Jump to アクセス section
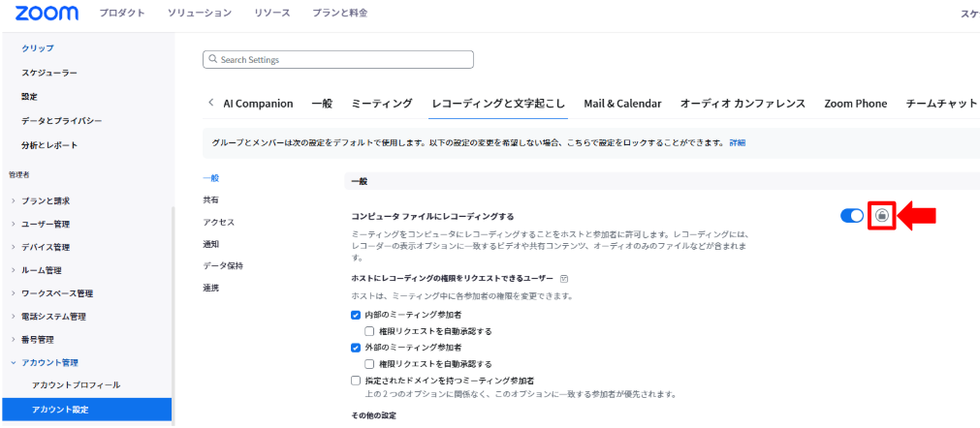Screen dimensions: 980x428 click(x=219, y=222)
